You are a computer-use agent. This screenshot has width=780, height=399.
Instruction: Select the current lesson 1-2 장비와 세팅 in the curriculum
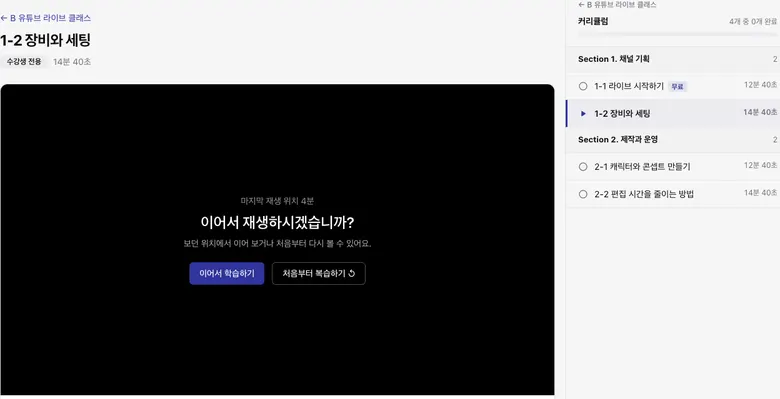tap(673, 113)
